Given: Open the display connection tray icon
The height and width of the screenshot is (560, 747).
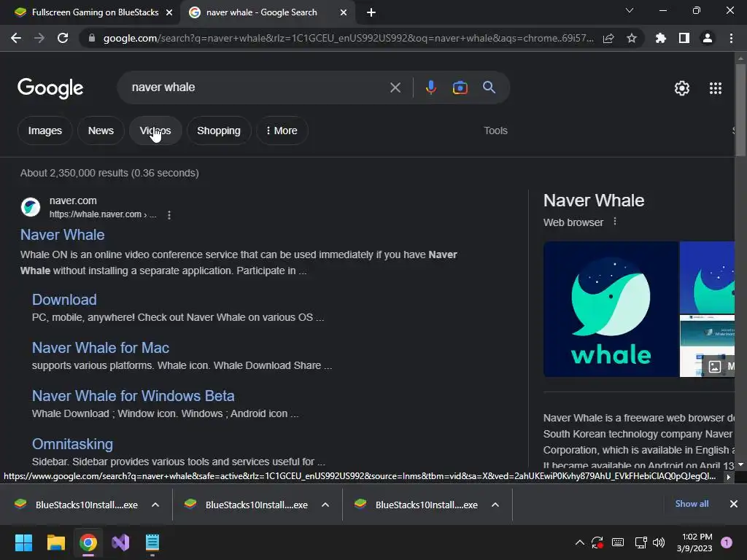Looking at the screenshot, I should click(x=640, y=542).
